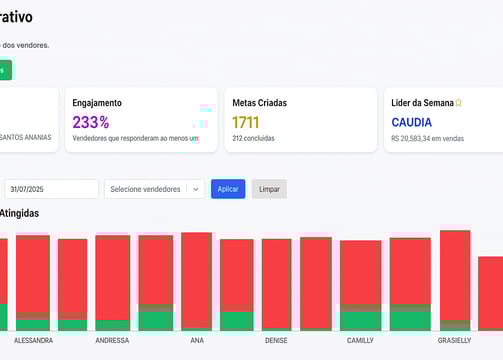The image size is (503, 360).
Task: Click the Metas Criadas card title
Action: [x=260, y=103]
